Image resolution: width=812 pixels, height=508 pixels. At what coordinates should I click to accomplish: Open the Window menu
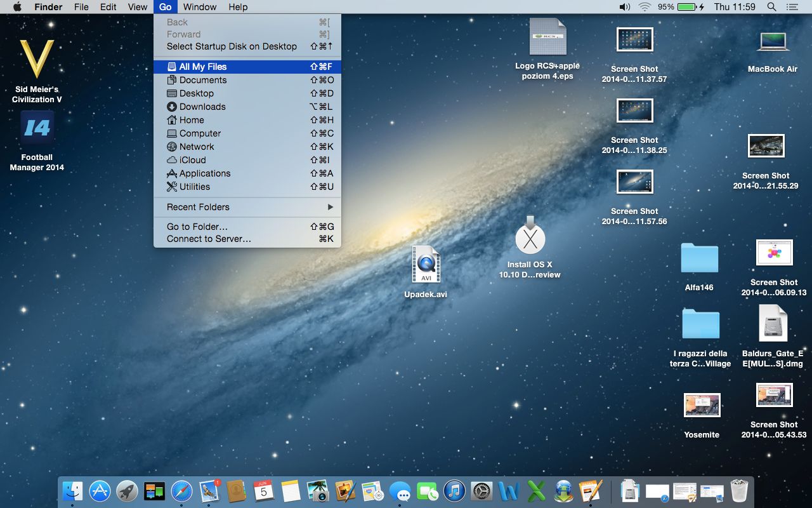200,7
